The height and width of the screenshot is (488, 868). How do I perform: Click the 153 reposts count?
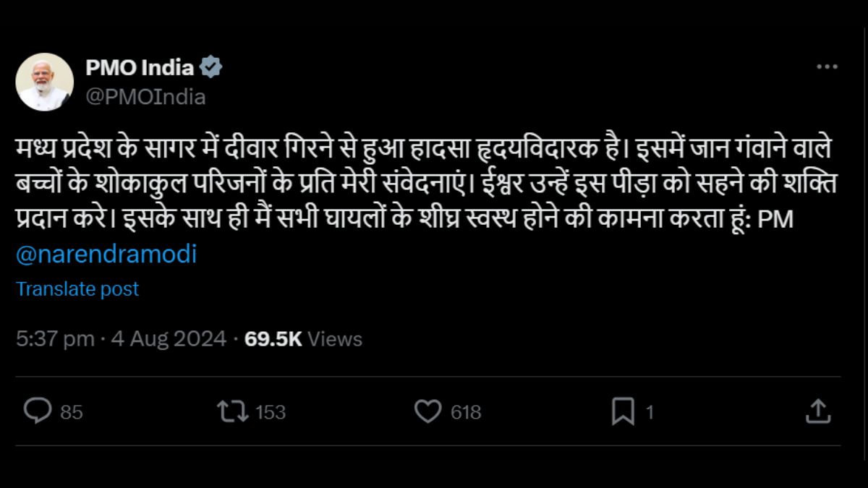[271, 412]
